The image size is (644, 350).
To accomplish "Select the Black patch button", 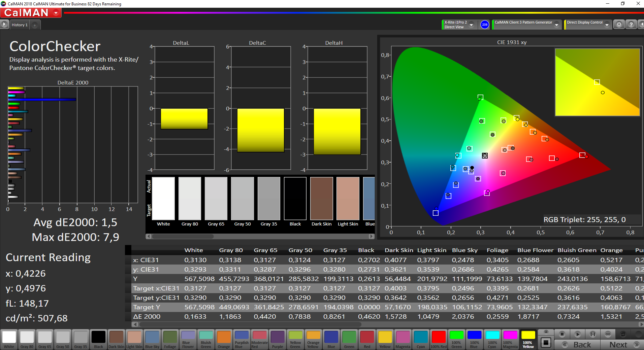I will click(x=98, y=339).
